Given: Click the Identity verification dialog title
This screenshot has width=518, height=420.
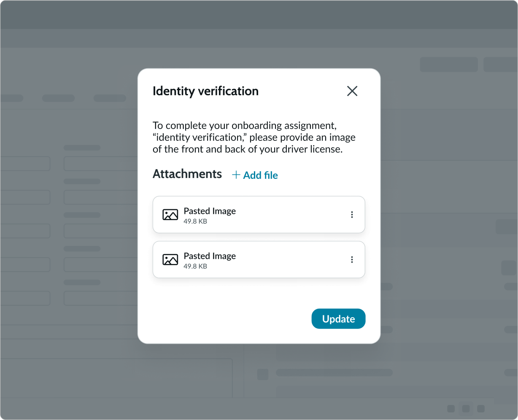Looking at the screenshot, I should click(206, 91).
